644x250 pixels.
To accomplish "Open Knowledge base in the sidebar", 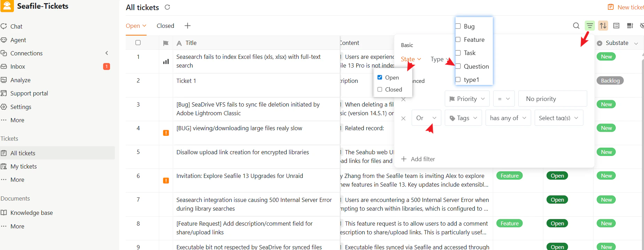I will point(31,213).
